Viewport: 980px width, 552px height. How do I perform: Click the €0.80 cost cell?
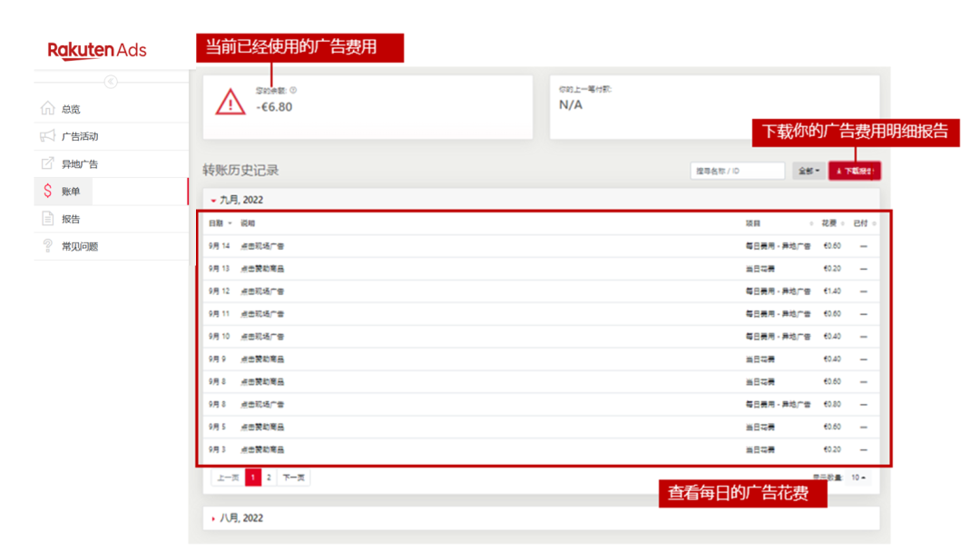[x=832, y=404]
